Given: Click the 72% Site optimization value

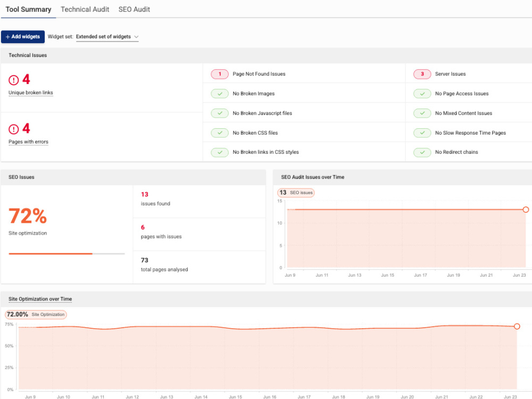Looking at the screenshot, I should (x=28, y=216).
